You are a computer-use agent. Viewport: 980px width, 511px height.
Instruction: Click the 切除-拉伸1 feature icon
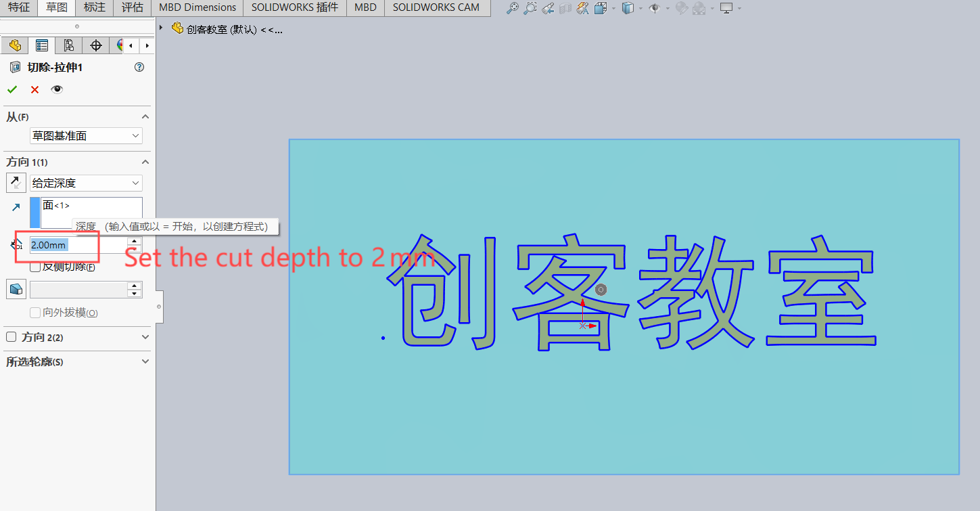(x=14, y=67)
